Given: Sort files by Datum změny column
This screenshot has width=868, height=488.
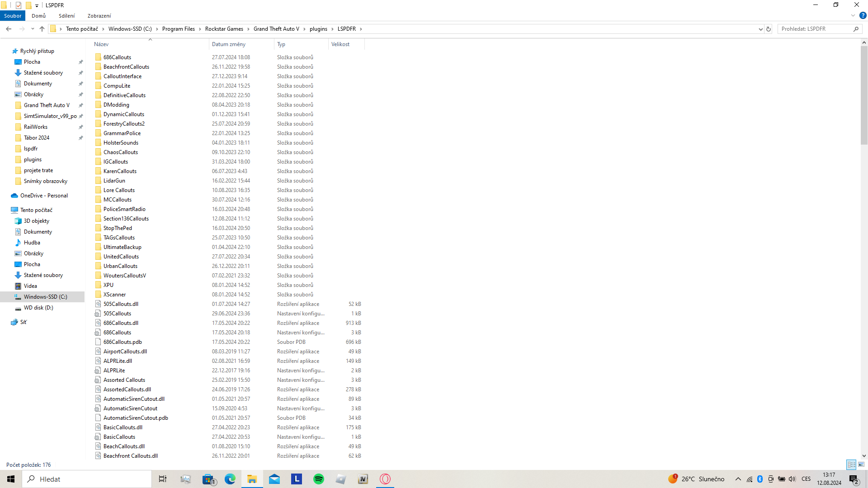Looking at the screenshot, I should (x=229, y=44).
